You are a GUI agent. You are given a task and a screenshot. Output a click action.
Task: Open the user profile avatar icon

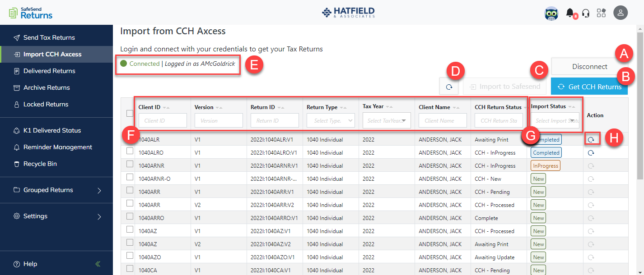[x=621, y=13]
